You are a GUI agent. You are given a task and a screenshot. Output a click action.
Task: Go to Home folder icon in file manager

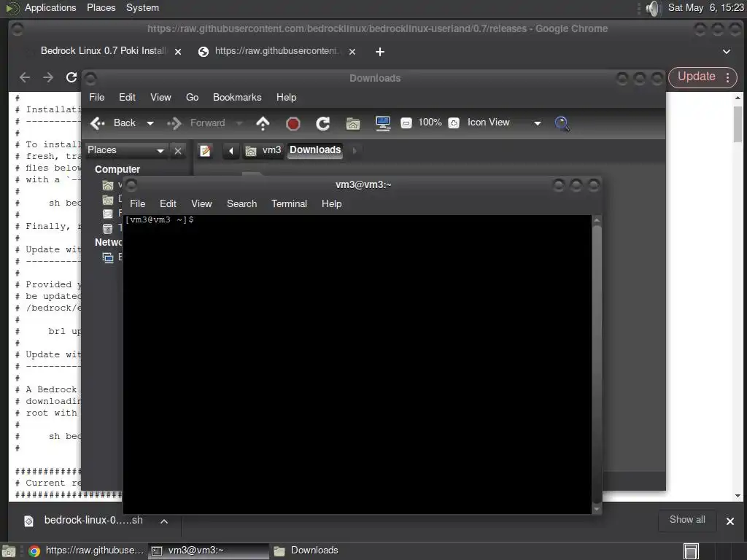tap(352, 124)
